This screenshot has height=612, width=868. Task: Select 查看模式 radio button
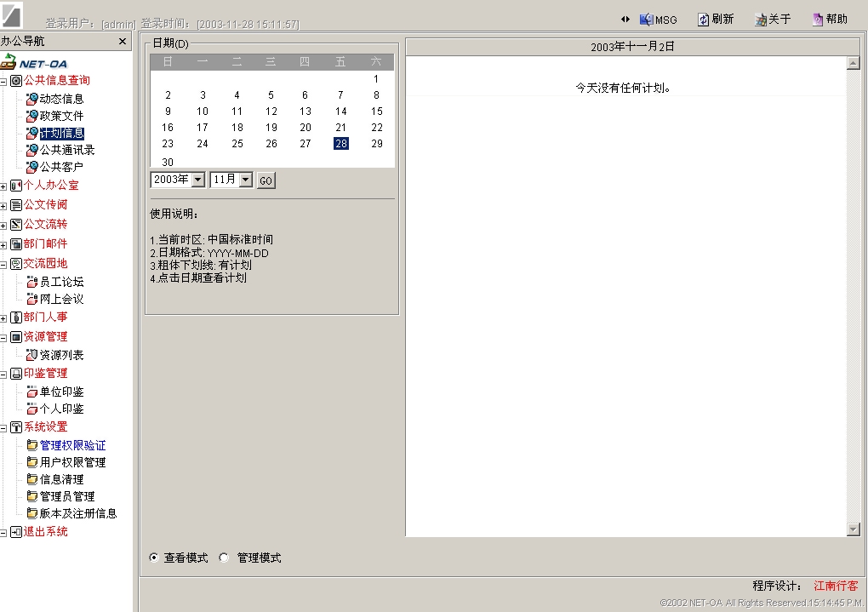click(154, 558)
